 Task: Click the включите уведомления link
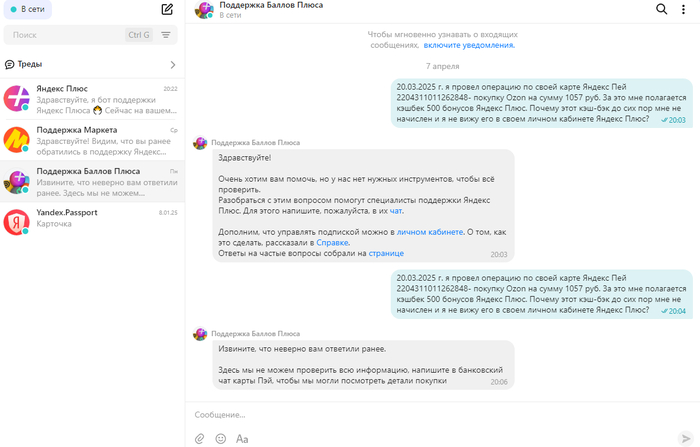[468, 45]
